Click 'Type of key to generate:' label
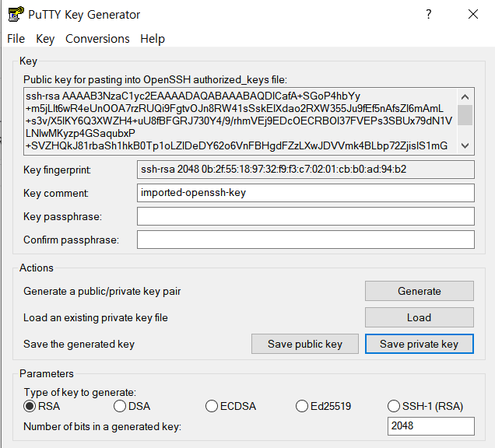 [80, 392]
